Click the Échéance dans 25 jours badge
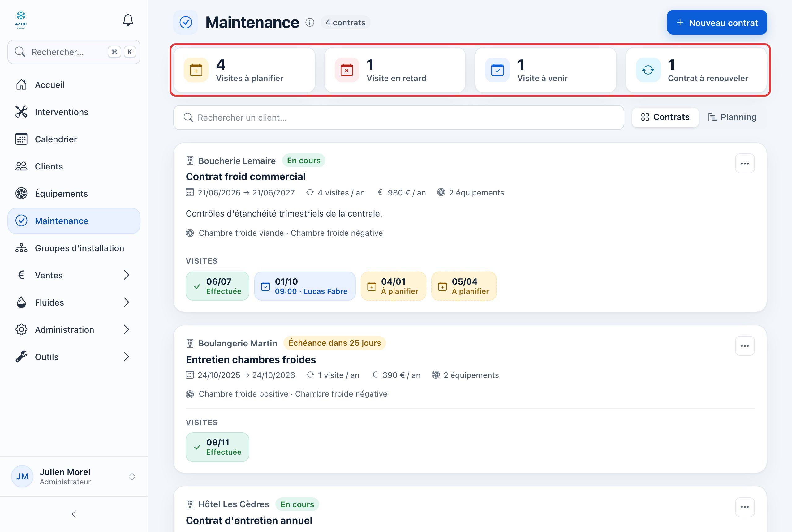 (x=334, y=343)
